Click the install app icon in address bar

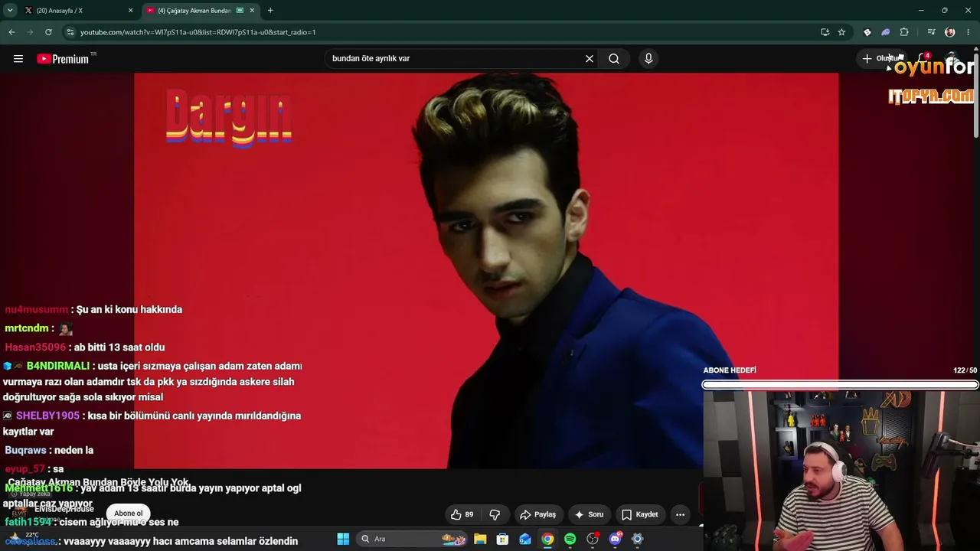(825, 32)
